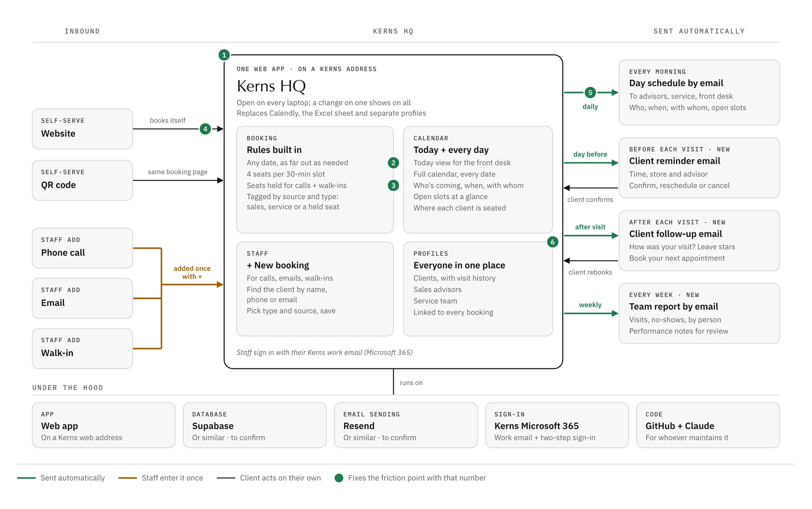Click the Booking Rules built in heading
This screenshot has width=812, height=509.
click(x=274, y=150)
